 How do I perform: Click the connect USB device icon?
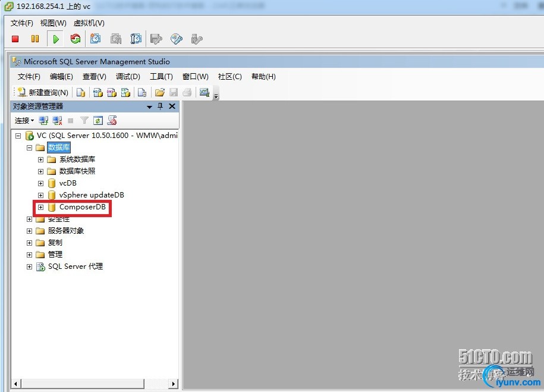[197, 39]
